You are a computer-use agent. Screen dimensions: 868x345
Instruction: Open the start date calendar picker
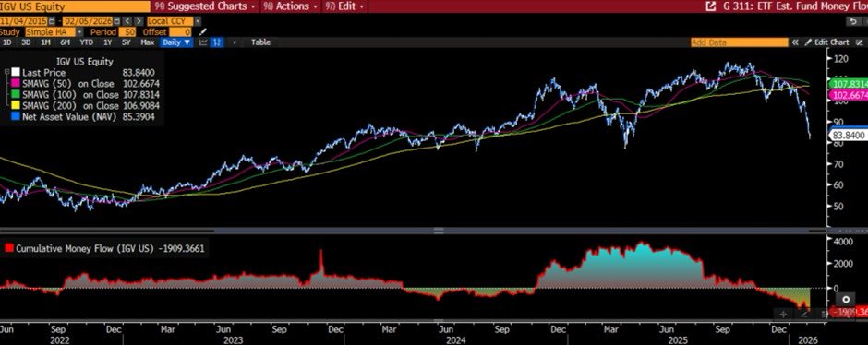coord(52,21)
